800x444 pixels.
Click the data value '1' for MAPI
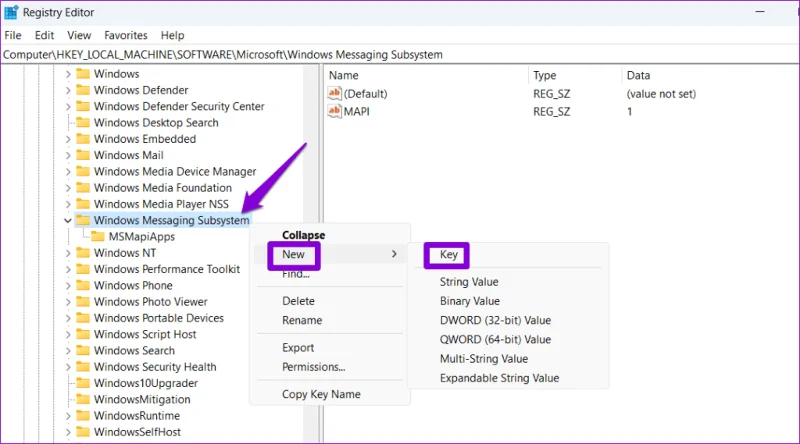[x=630, y=111]
